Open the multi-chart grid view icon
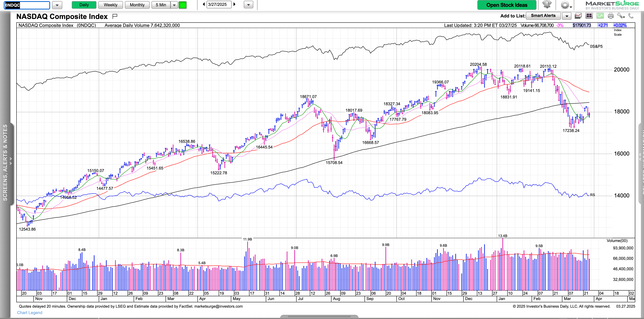Viewport: 644px width, 319px height. 589,16
